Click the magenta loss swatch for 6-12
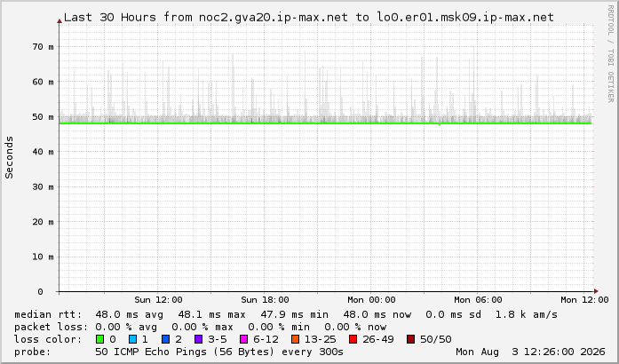The width and height of the screenshot is (619, 364). coord(243,339)
